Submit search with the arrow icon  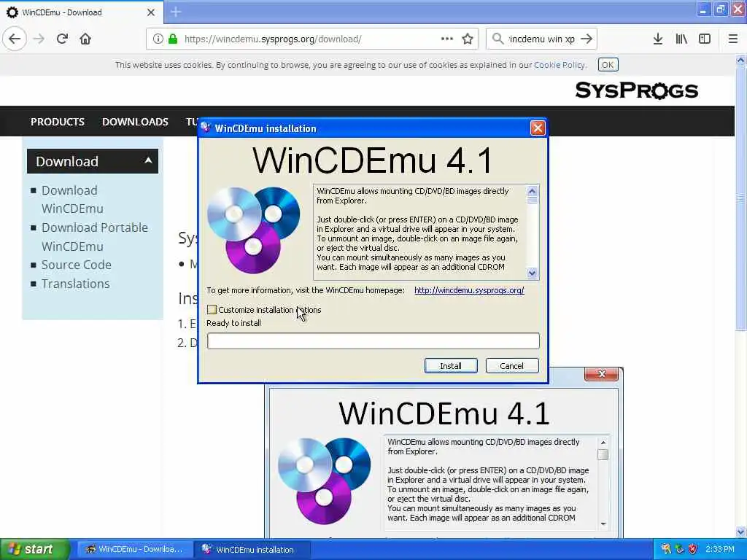[x=587, y=39]
